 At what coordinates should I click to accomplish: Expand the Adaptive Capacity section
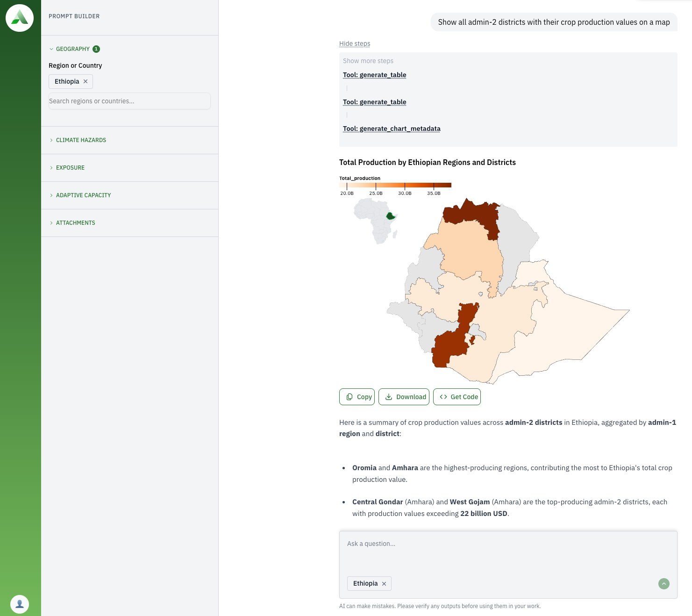83,195
